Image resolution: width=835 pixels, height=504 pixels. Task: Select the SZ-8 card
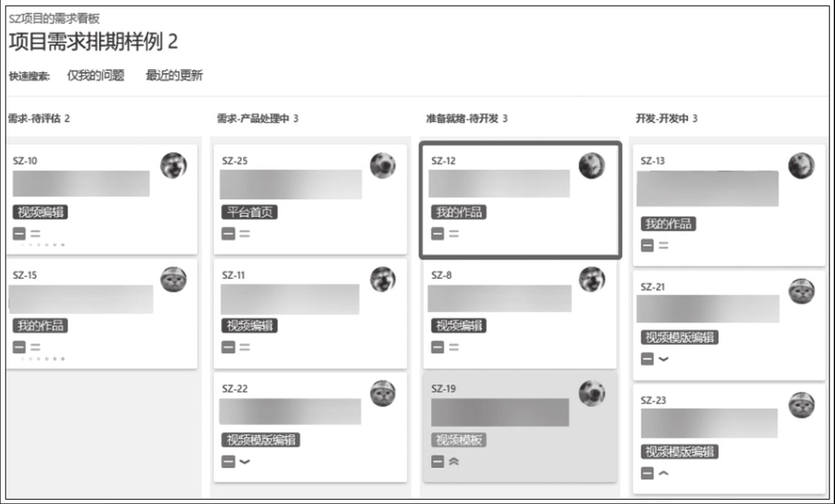[x=520, y=314]
